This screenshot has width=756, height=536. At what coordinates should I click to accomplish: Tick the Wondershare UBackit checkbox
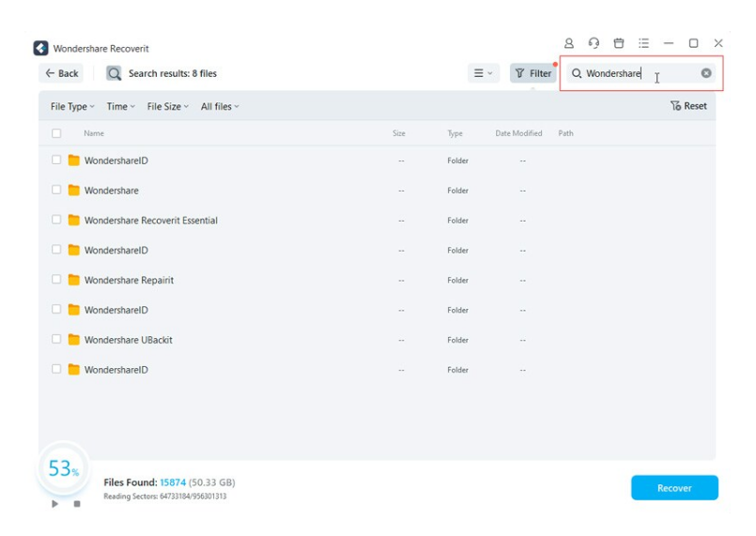click(56, 339)
